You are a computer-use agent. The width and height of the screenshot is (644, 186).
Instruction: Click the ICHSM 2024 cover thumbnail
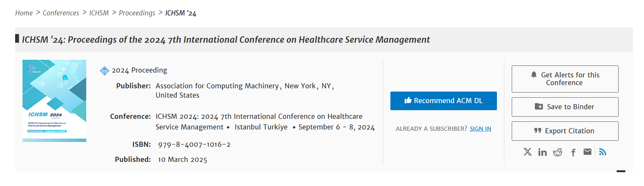[54, 101]
